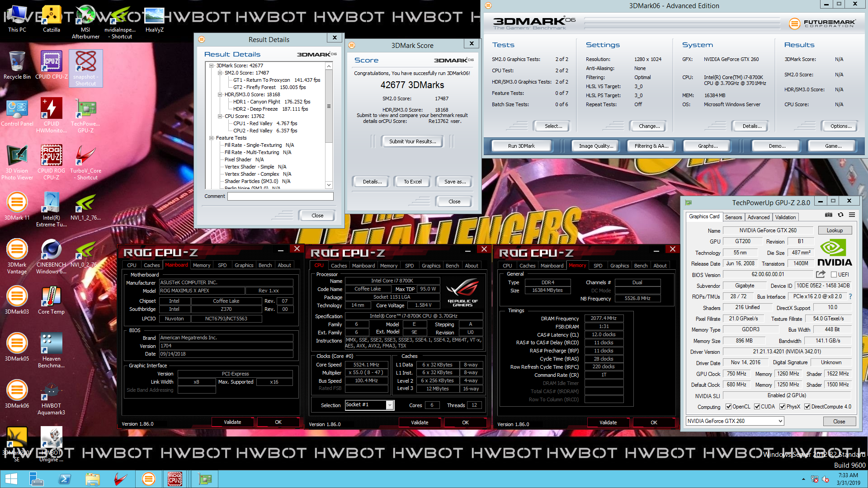Click the clock showing 7:33 AM
868x488 pixels.
[x=848, y=475]
